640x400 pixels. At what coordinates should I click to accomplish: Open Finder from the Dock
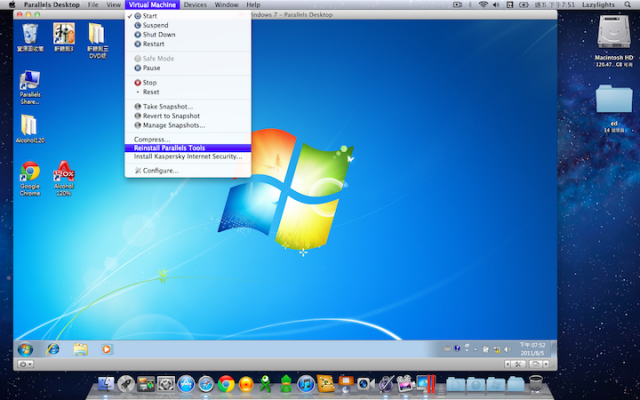pos(106,384)
